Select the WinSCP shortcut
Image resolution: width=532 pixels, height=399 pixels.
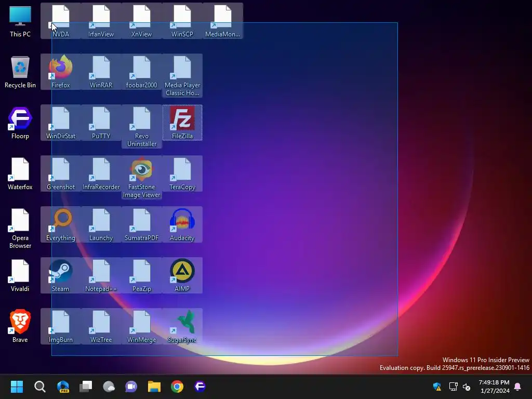click(x=182, y=21)
